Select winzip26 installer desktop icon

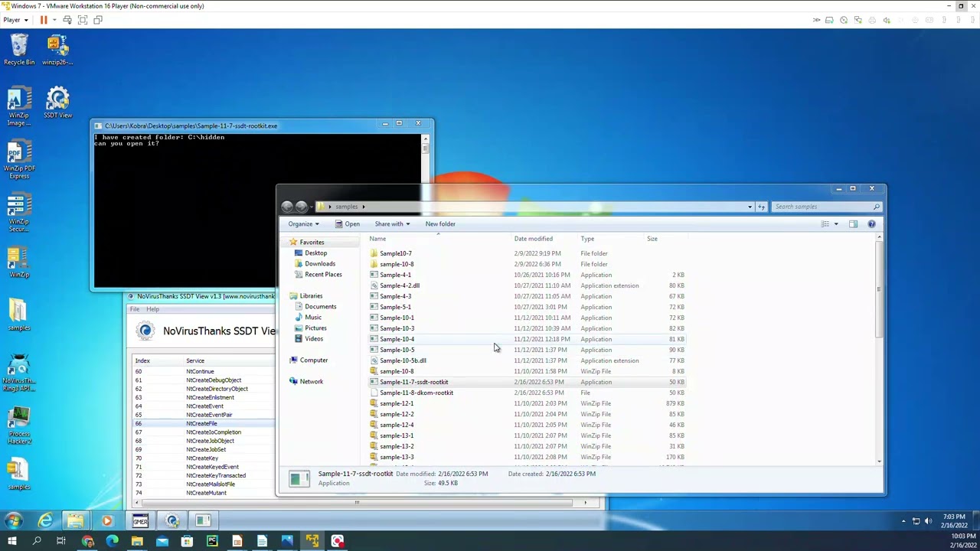(x=57, y=50)
